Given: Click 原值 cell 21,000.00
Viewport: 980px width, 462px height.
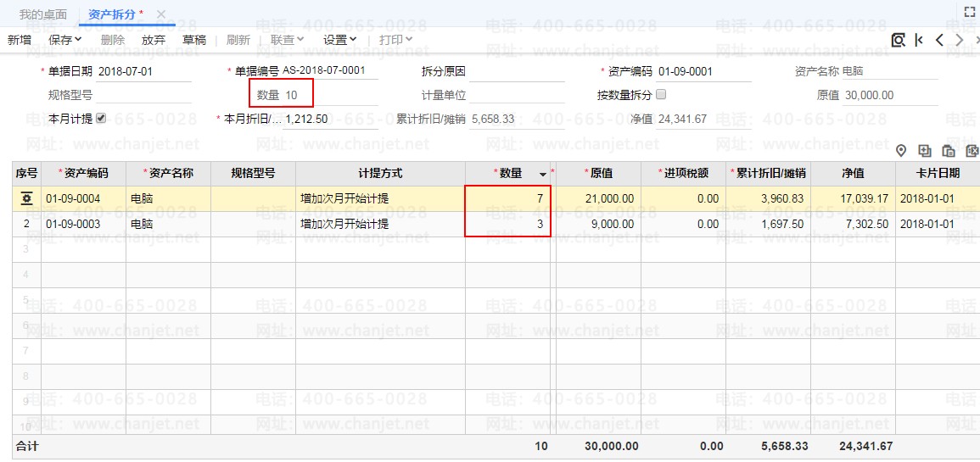Looking at the screenshot, I should pos(598,198).
